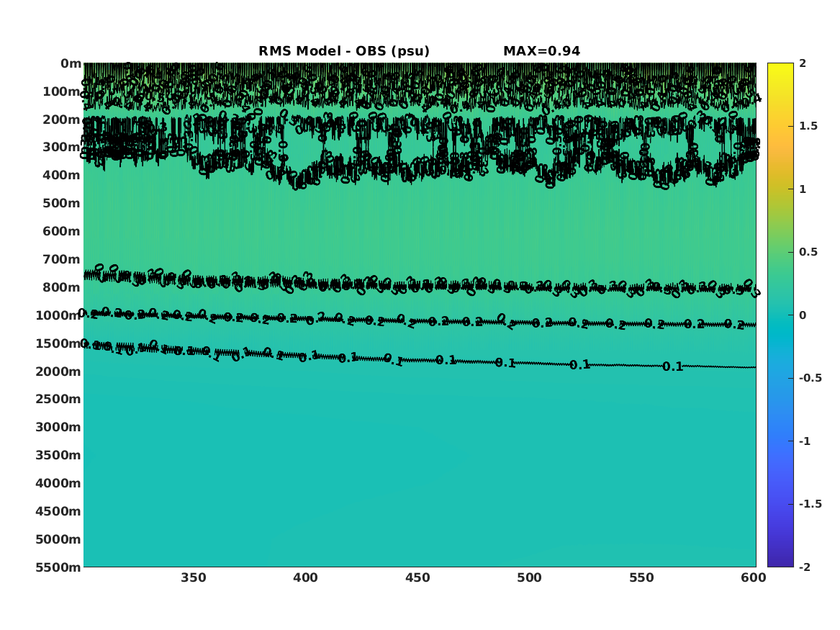Select the '400' x-axis tick label
This screenshot has height=630, width=840.
coord(305,577)
